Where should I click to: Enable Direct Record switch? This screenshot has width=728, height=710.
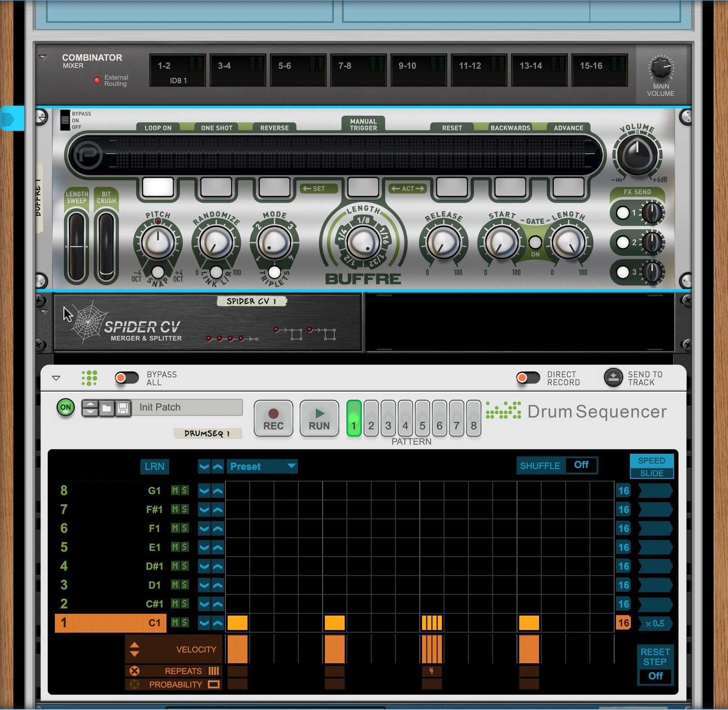[x=528, y=378]
